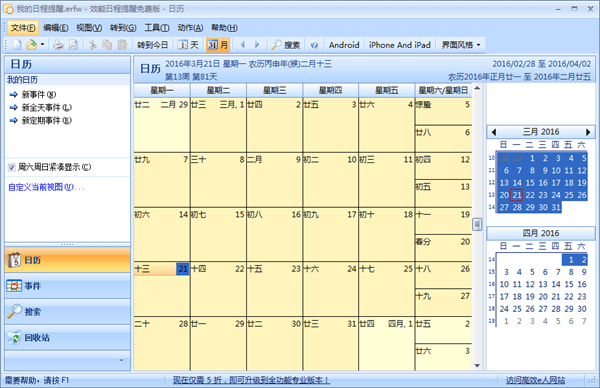Open the 转到(G) menu
Image resolution: width=600 pixels, height=388 pixels.
(123, 28)
